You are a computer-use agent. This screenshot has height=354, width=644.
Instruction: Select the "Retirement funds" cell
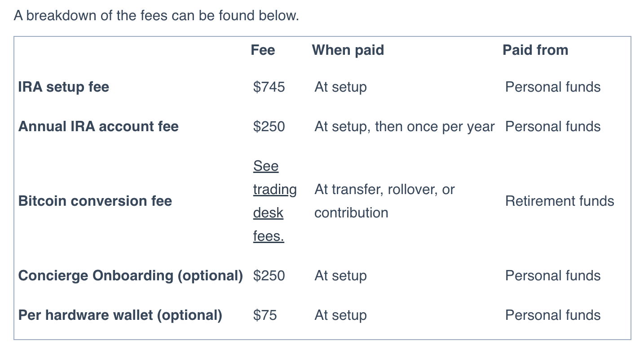coord(560,201)
